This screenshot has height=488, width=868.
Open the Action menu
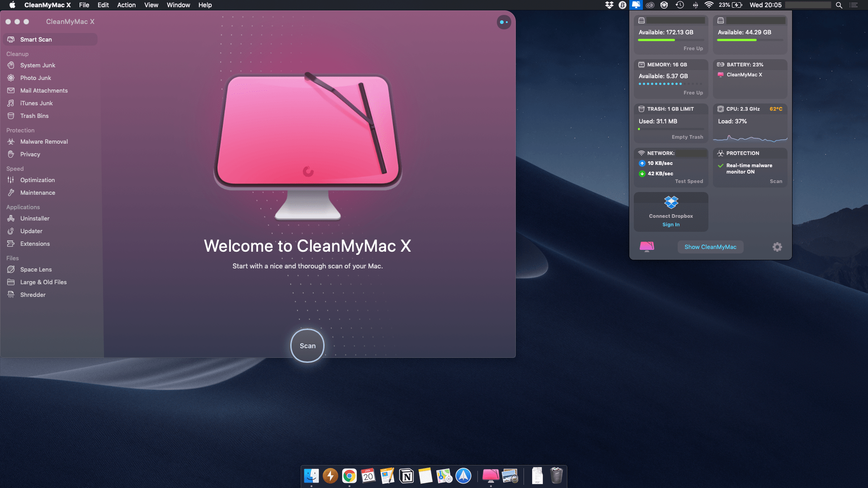[126, 5]
